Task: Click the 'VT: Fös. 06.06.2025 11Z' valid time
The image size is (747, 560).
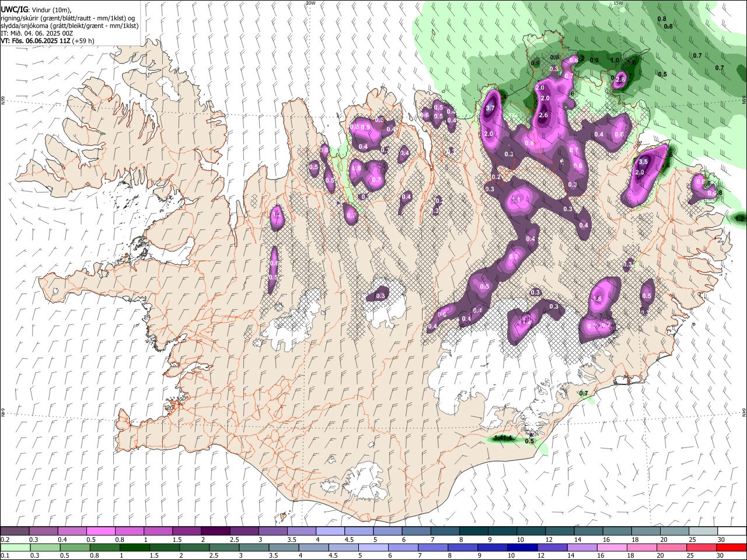Action: [x=34, y=41]
